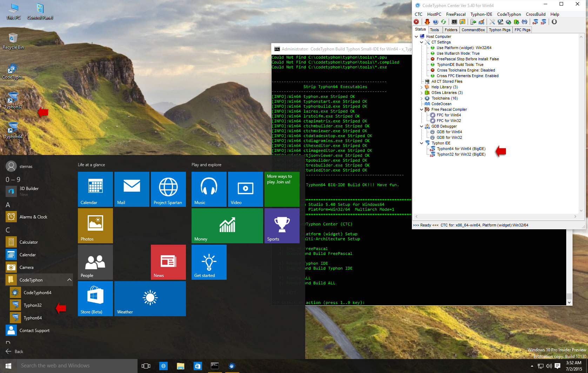Open the Weather tile
588x373 pixels.
[150, 299]
